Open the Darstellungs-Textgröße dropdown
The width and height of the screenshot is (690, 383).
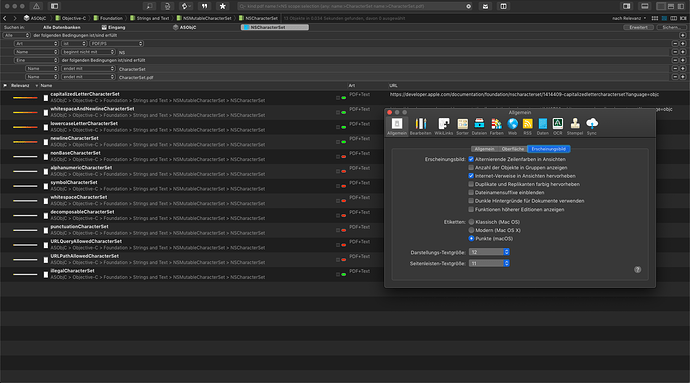click(489, 252)
